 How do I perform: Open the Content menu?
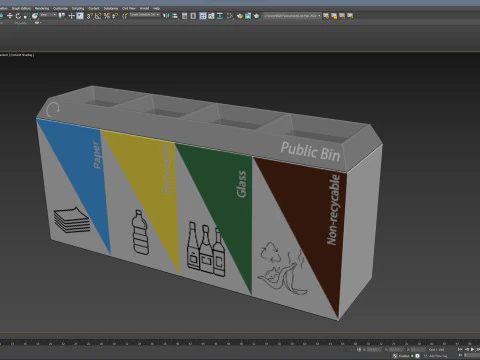click(x=94, y=8)
